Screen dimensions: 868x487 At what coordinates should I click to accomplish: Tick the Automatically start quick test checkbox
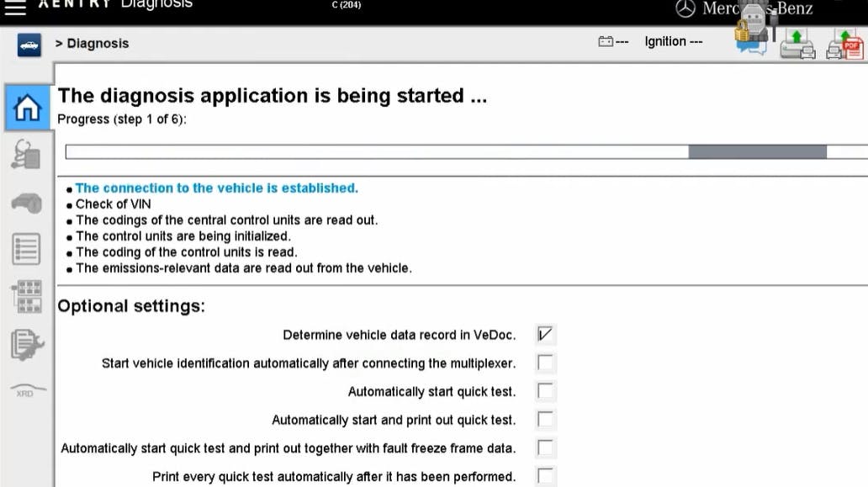click(545, 391)
